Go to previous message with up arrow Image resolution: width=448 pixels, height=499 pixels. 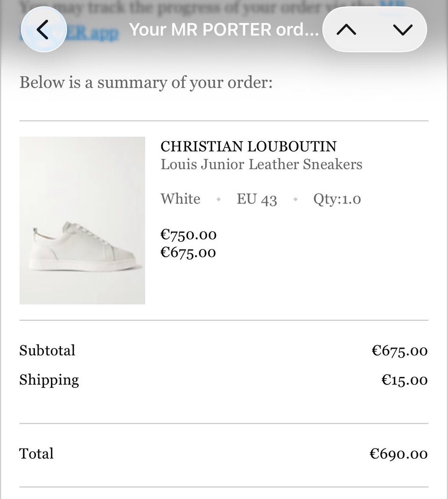[x=346, y=30]
